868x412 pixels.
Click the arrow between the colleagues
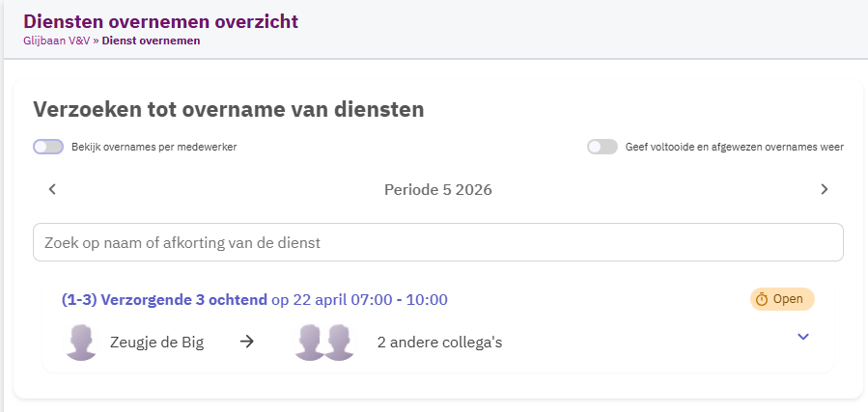[x=246, y=342]
